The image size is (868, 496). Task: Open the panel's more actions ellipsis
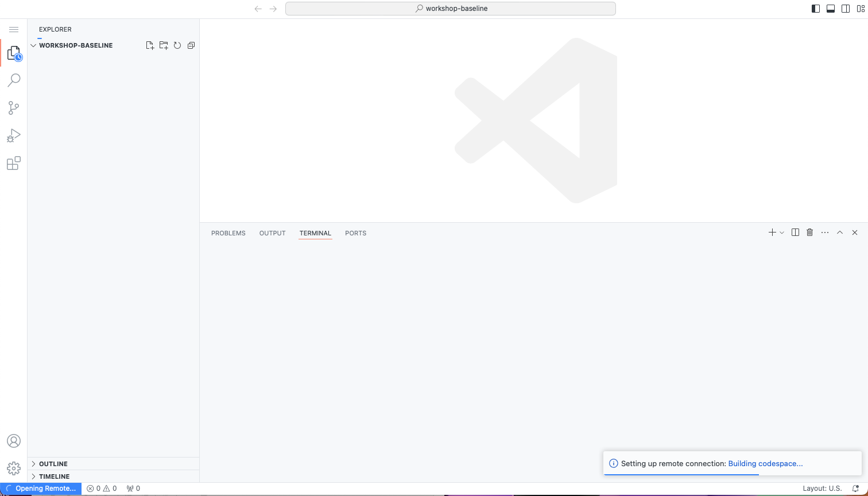tap(825, 232)
